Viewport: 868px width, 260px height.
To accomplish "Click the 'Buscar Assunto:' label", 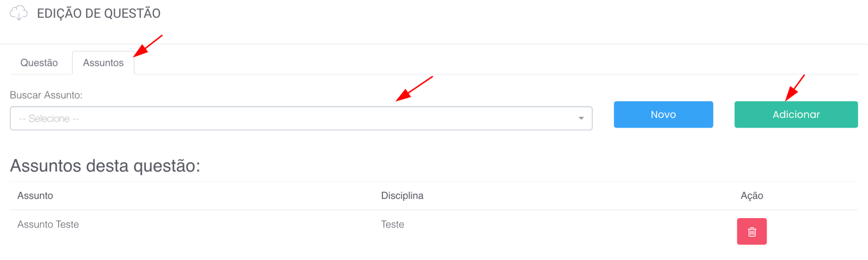I will pos(46,95).
